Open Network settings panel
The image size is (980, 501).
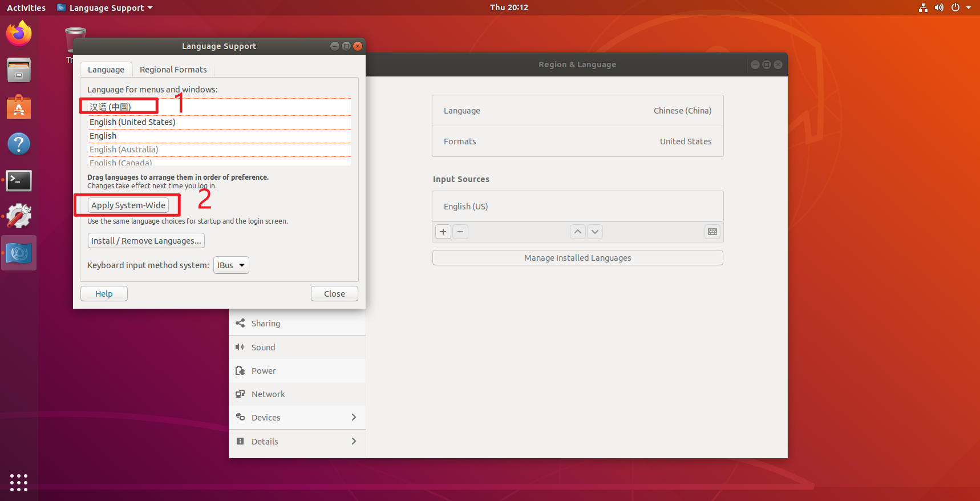[x=297, y=394]
